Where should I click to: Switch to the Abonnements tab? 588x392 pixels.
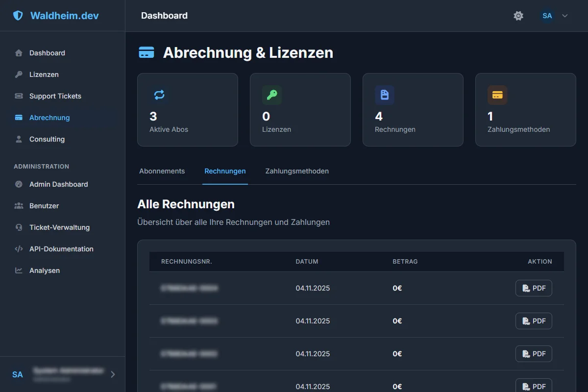tap(162, 171)
